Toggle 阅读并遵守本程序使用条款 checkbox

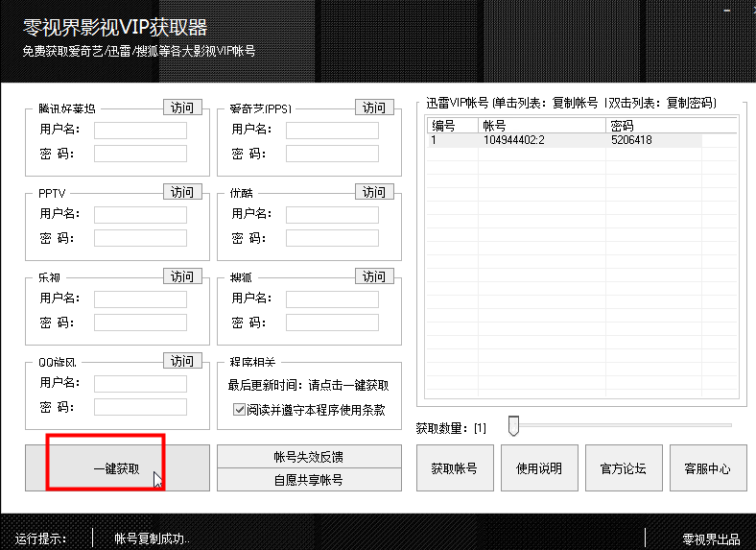239,410
